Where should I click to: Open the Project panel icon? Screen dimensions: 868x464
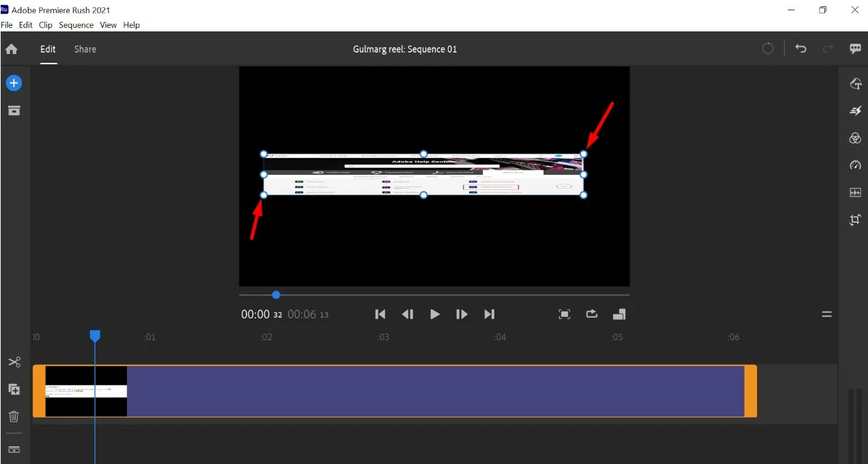click(x=14, y=111)
